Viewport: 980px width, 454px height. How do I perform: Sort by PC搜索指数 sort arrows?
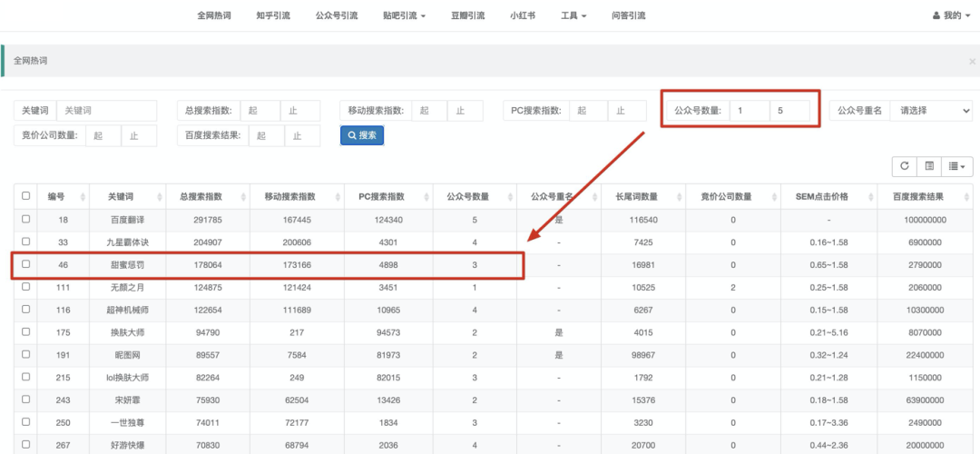[x=426, y=197]
